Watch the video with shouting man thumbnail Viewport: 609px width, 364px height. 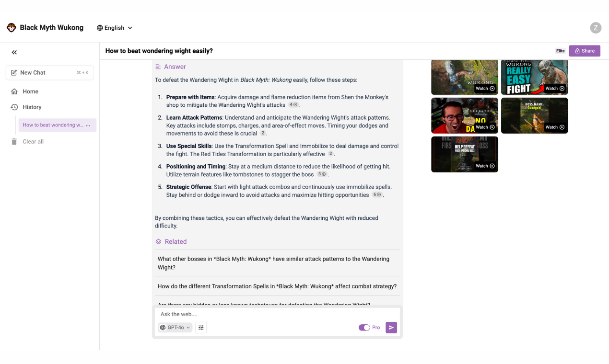pos(465,115)
